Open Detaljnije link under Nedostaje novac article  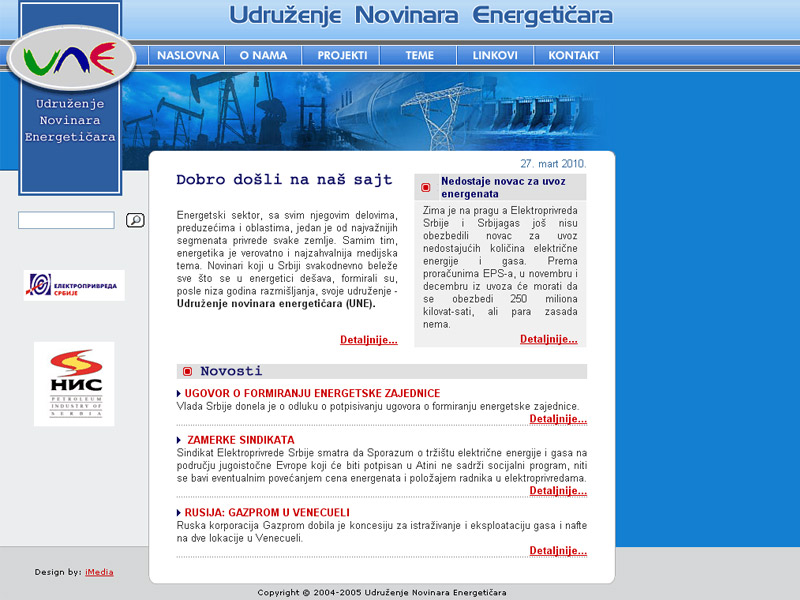click(x=548, y=339)
